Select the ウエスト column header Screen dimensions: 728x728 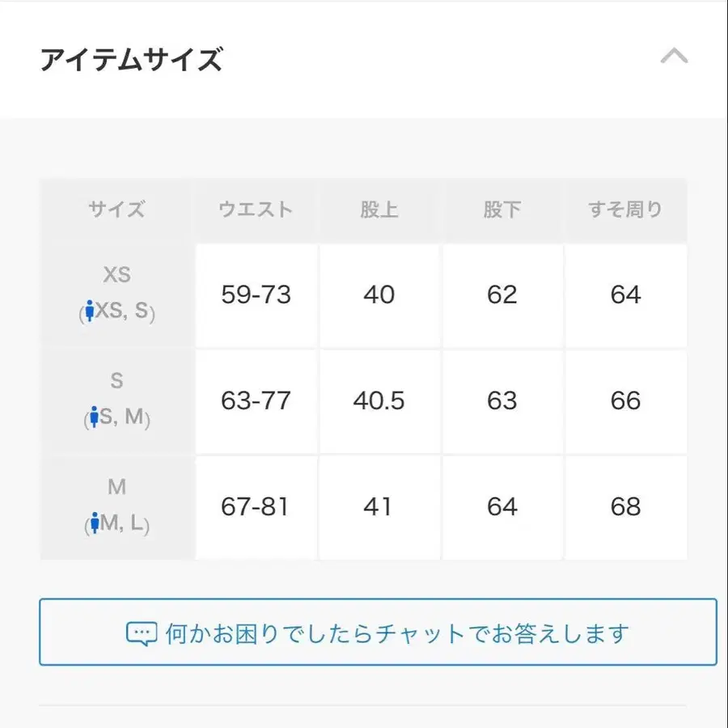[255, 209]
